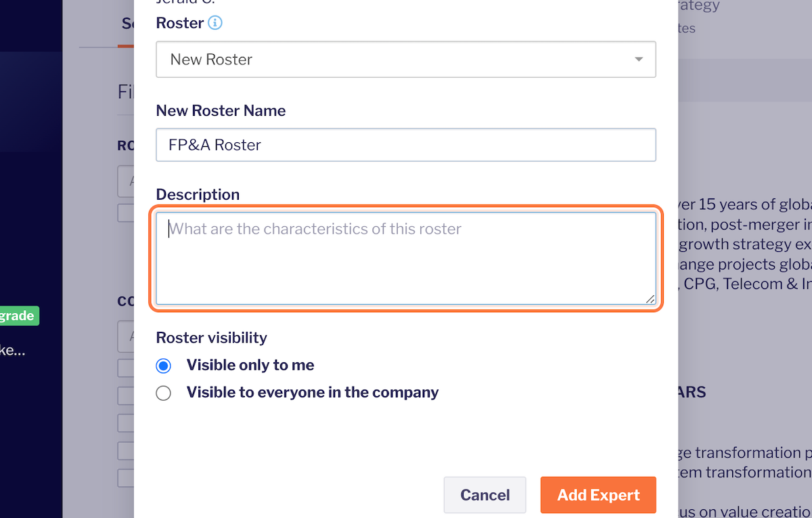Click the truncated 'ke...' sidebar item
812x518 pixels.
[12, 351]
